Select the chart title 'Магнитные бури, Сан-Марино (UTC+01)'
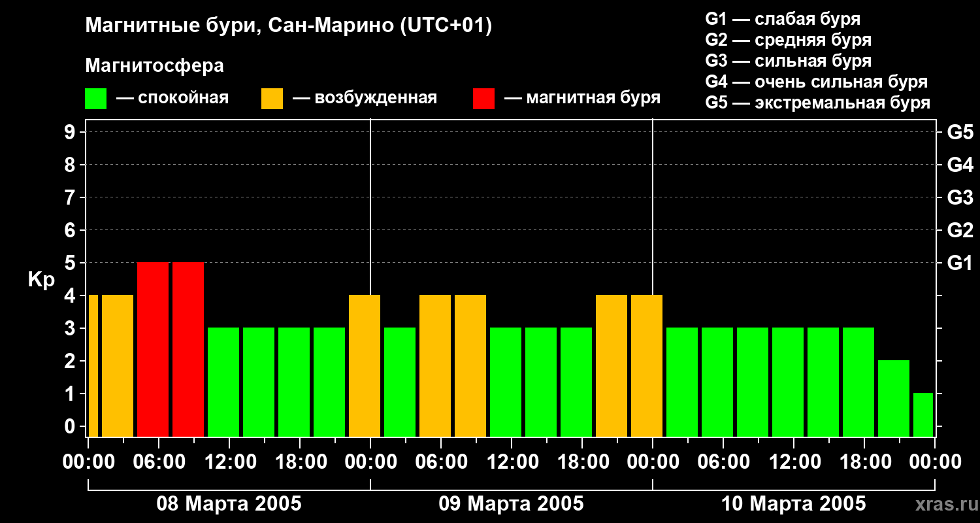This screenshot has height=523, width=980. tap(288, 25)
